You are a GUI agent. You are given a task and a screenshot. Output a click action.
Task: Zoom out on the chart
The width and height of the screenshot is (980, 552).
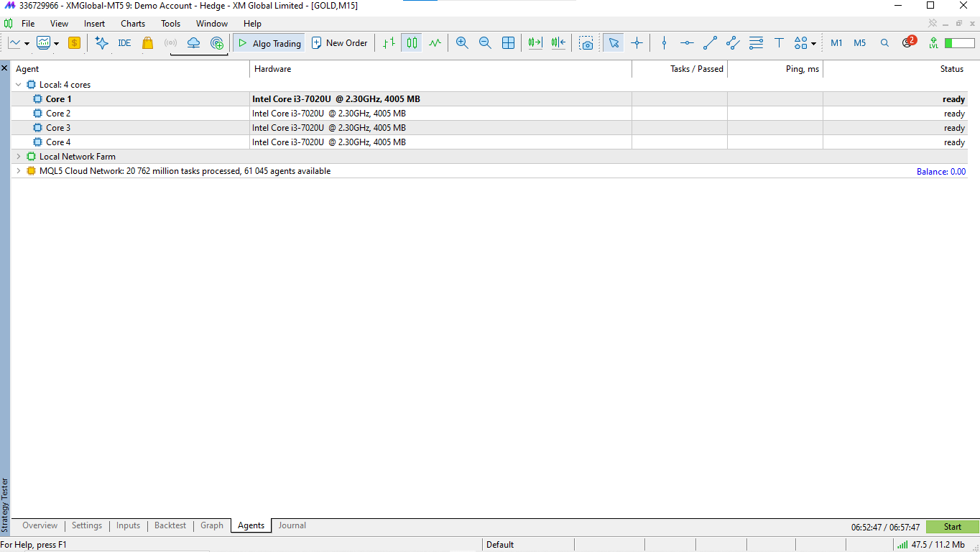[485, 43]
